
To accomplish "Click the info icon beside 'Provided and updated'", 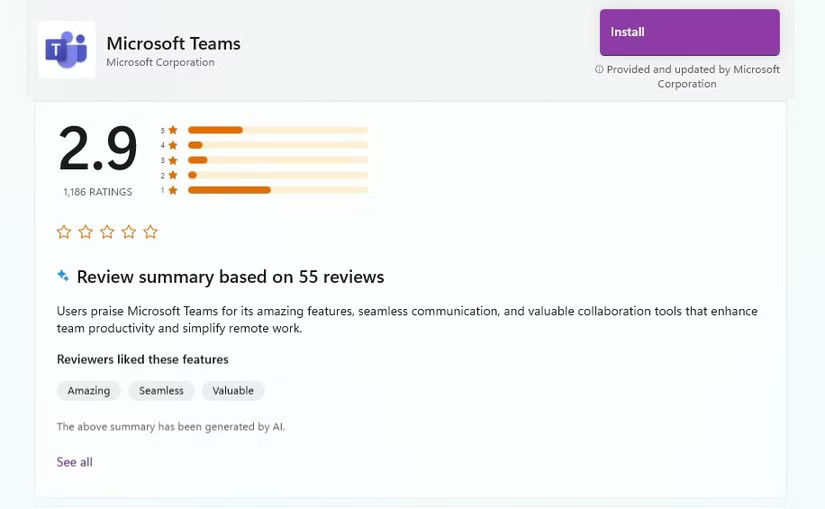I will click(x=599, y=70).
